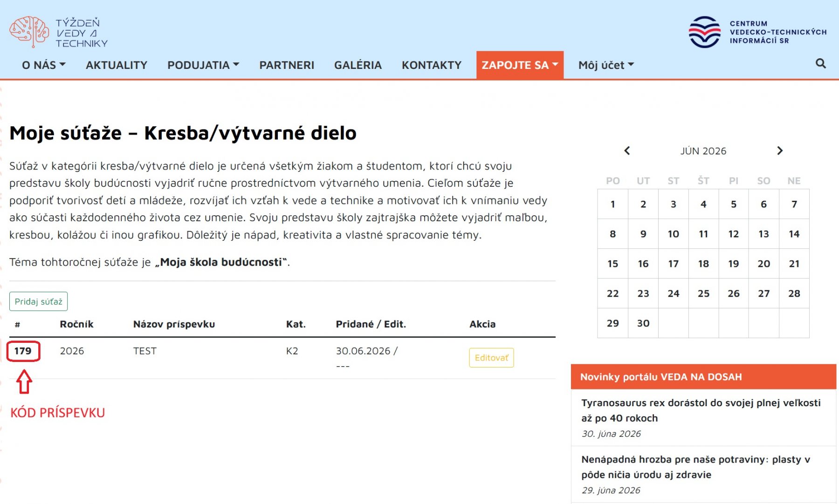This screenshot has height=504, width=839.
Task: Click the Pridané / Edit. column header
Action: [371, 324]
